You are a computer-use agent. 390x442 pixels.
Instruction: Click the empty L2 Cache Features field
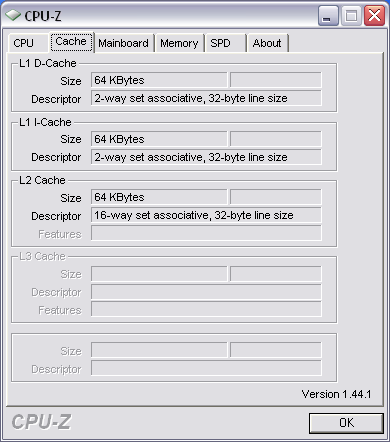coord(206,233)
